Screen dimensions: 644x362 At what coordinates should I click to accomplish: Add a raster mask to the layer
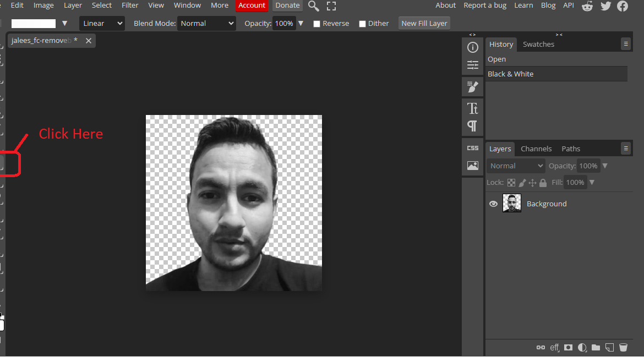pos(568,347)
